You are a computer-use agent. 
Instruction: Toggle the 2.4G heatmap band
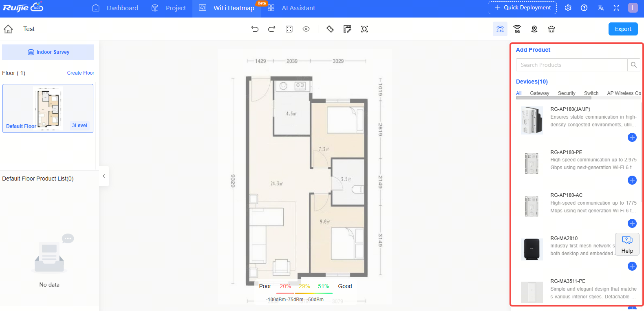tap(500, 29)
